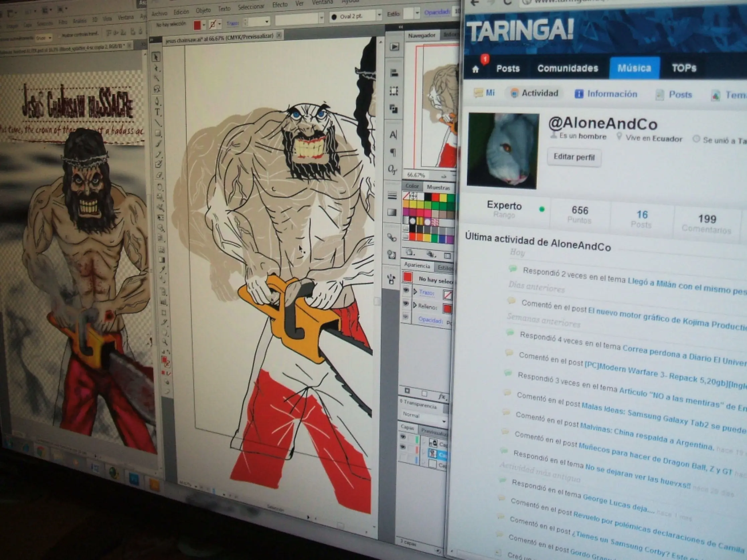
Task: Pick the red swatch in Muestras
Action: (x=435, y=197)
